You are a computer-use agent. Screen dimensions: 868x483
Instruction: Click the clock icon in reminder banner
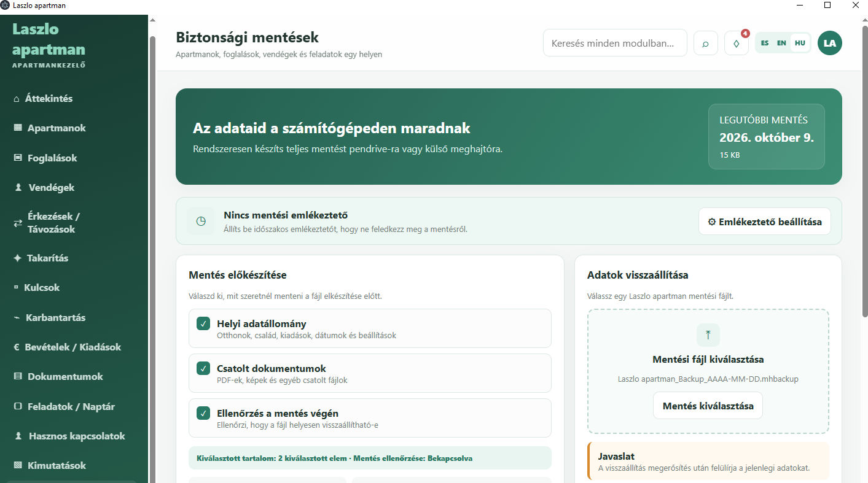[201, 221]
